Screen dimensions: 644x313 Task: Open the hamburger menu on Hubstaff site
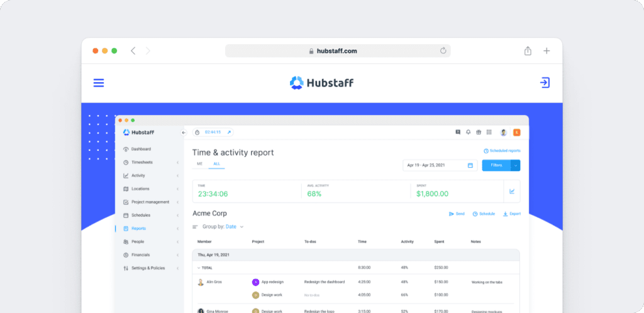click(99, 83)
